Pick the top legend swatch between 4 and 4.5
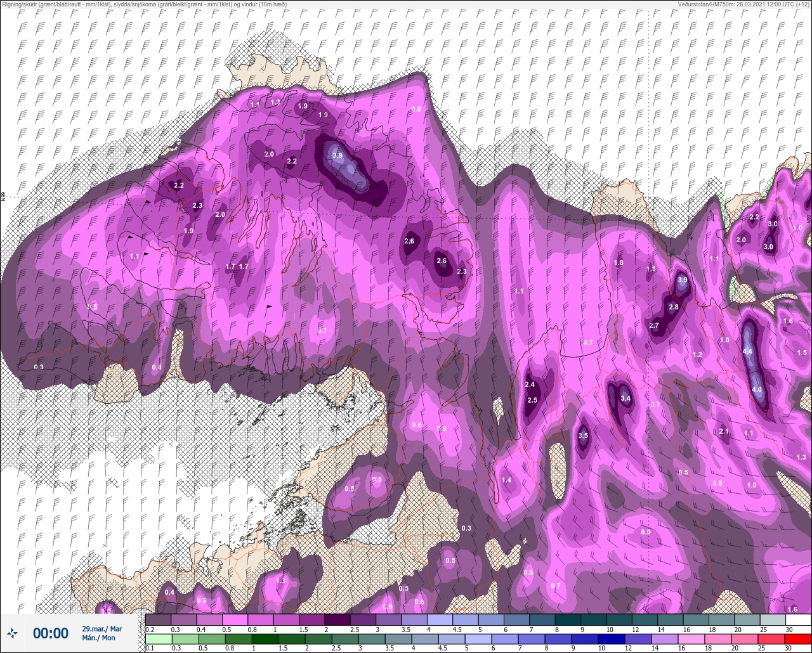This screenshot has height=653, width=812. pos(440,619)
